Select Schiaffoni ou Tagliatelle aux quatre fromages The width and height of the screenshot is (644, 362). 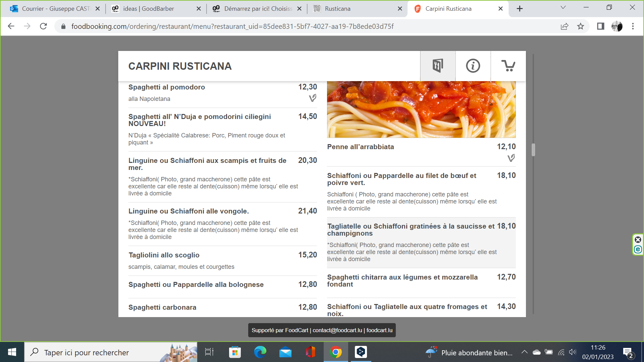(421, 308)
